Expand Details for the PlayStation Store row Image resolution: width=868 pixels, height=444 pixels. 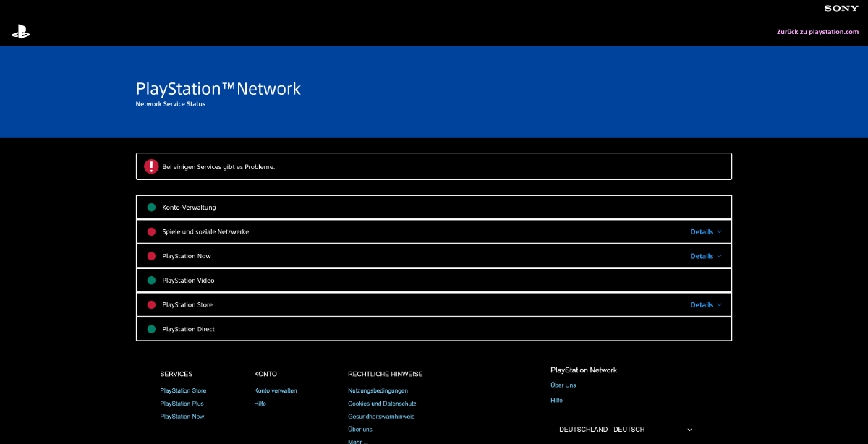tap(706, 305)
